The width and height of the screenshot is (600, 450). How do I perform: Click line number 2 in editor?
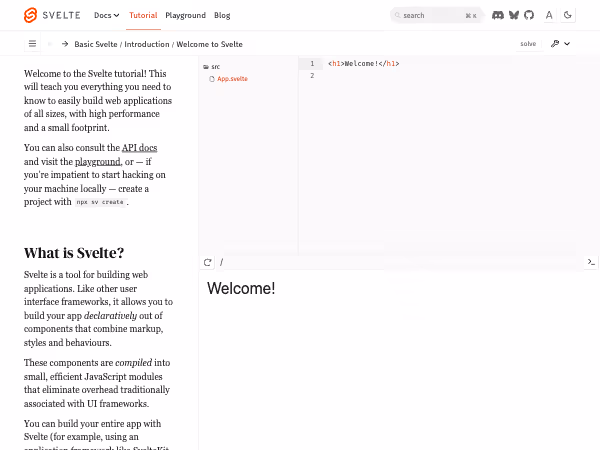pyautogui.click(x=312, y=76)
